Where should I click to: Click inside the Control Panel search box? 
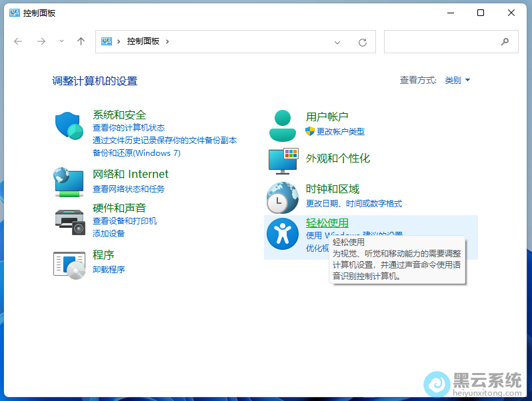(443, 41)
